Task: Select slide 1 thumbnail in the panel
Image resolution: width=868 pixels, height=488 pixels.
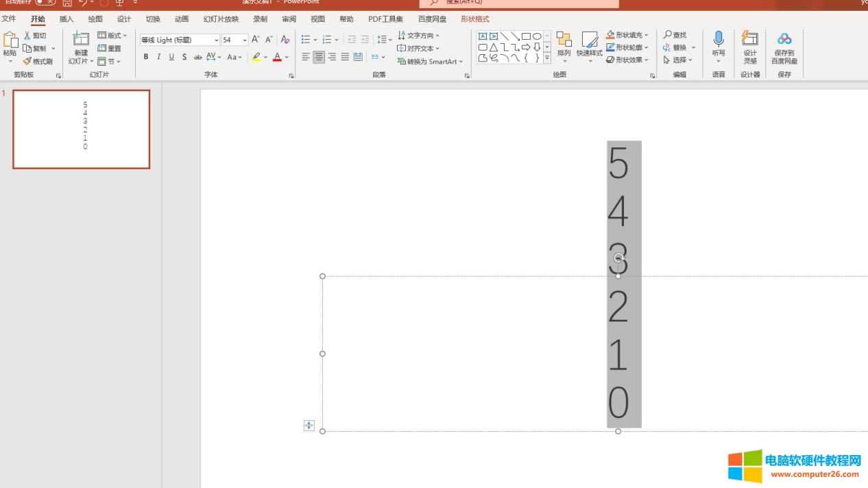Action: pos(81,129)
